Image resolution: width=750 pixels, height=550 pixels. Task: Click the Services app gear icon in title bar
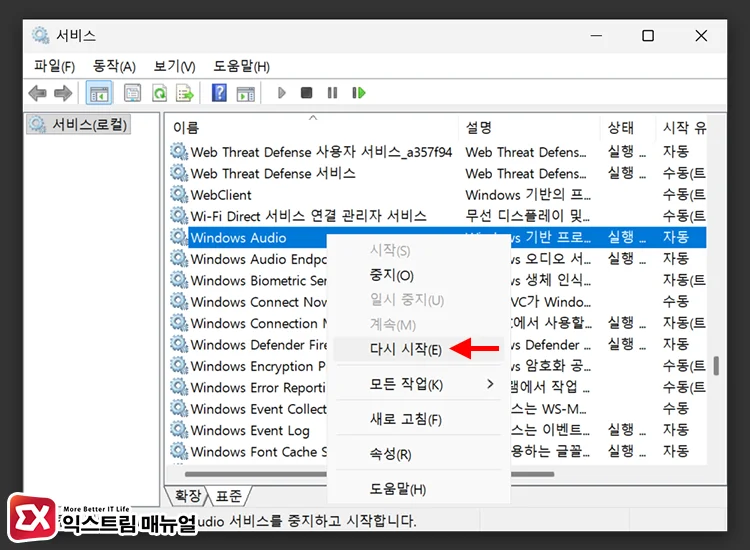(x=41, y=35)
